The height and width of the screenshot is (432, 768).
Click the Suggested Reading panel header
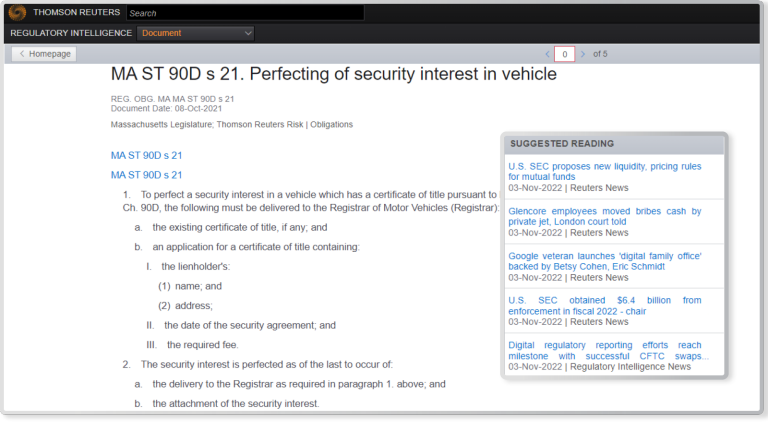(561, 143)
